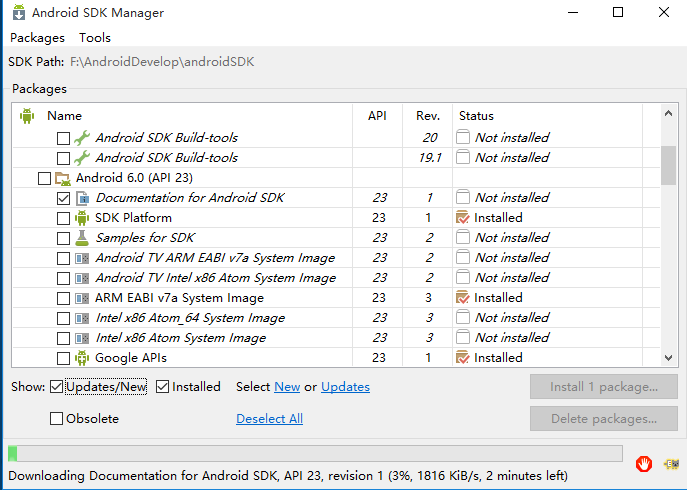Check Intel x86 Atom System Image checkbox
Image resolution: width=687 pixels, height=490 pixels.
(x=64, y=338)
